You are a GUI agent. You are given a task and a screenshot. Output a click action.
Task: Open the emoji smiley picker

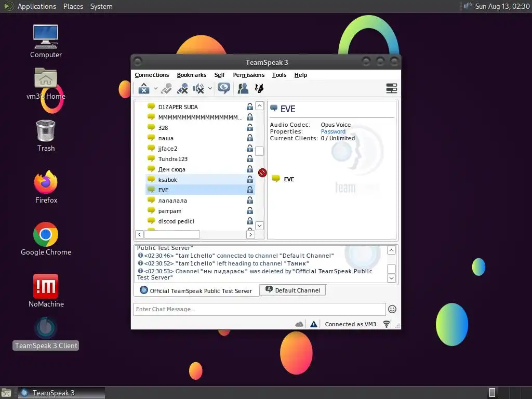coord(392,309)
